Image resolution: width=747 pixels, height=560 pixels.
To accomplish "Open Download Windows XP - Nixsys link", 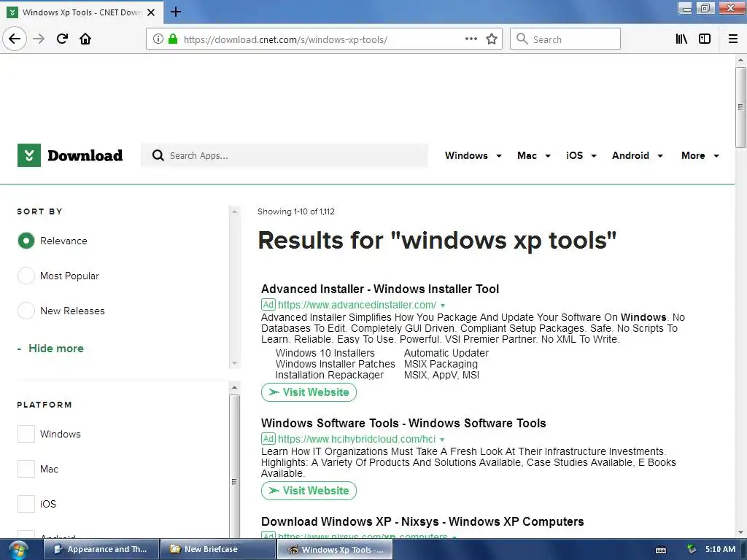I will pos(422,522).
